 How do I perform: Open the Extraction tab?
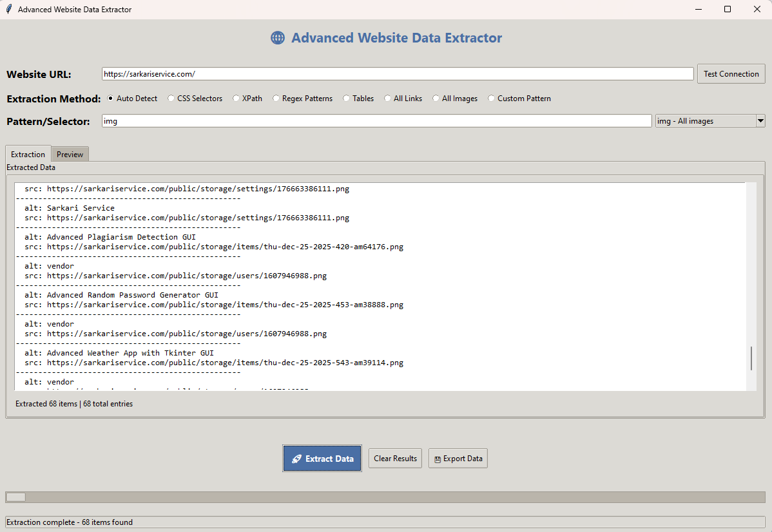click(x=28, y=155)
